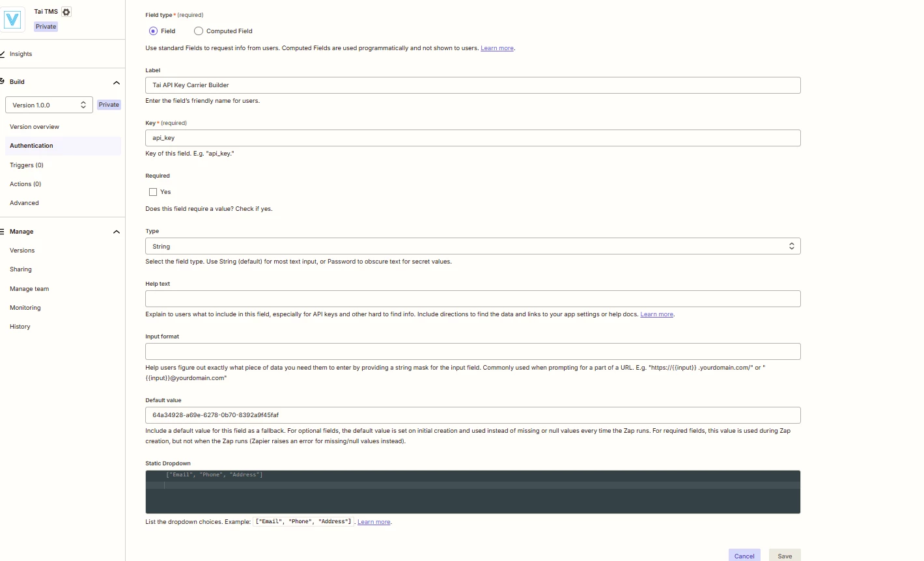
Task: Open Triggers (0) page
Action: point(27,165)
